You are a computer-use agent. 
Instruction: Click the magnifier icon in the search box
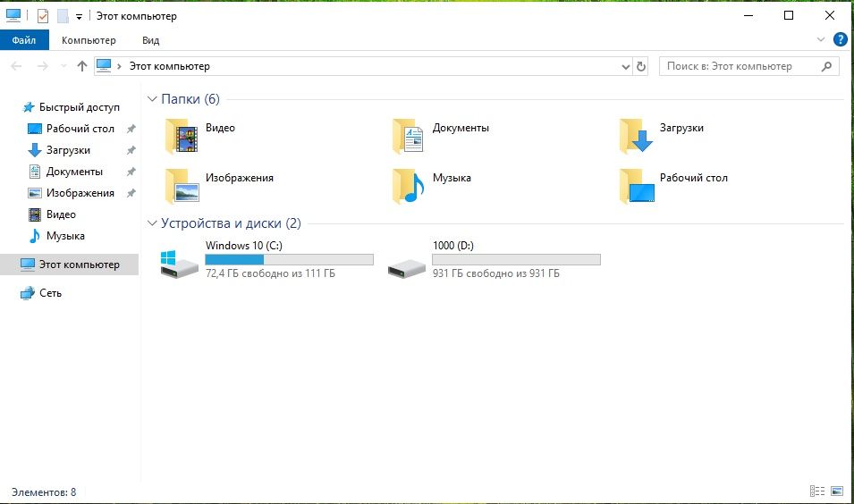[826, 66]
